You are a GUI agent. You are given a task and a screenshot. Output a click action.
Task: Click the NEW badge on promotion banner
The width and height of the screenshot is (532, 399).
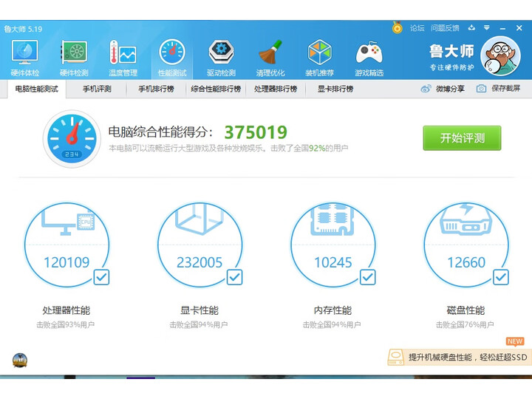515,341
